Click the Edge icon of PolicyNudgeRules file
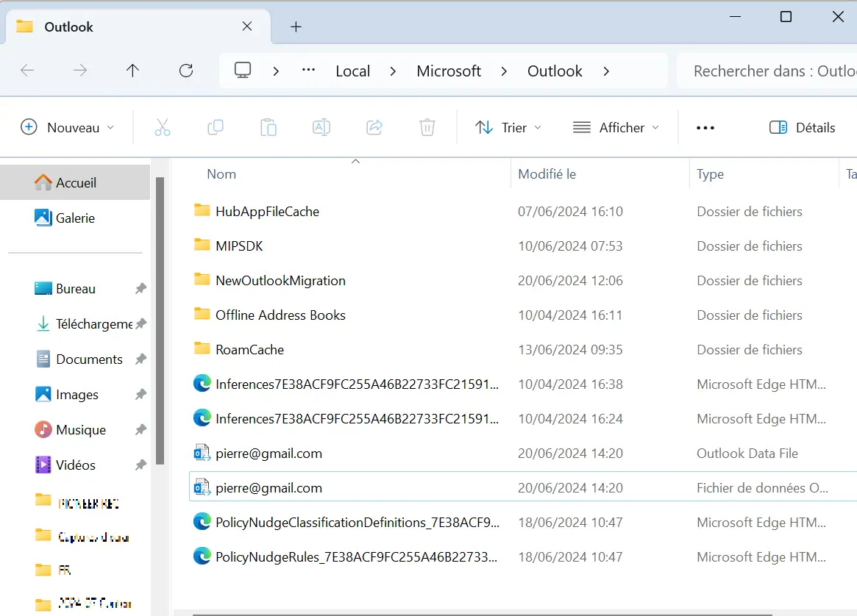The width and height of the screenshot is (857, 616). tap(202, 556)
